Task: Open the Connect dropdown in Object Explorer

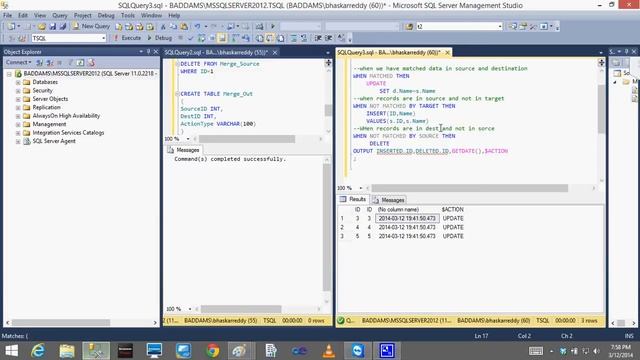Action: coord(18,62)
